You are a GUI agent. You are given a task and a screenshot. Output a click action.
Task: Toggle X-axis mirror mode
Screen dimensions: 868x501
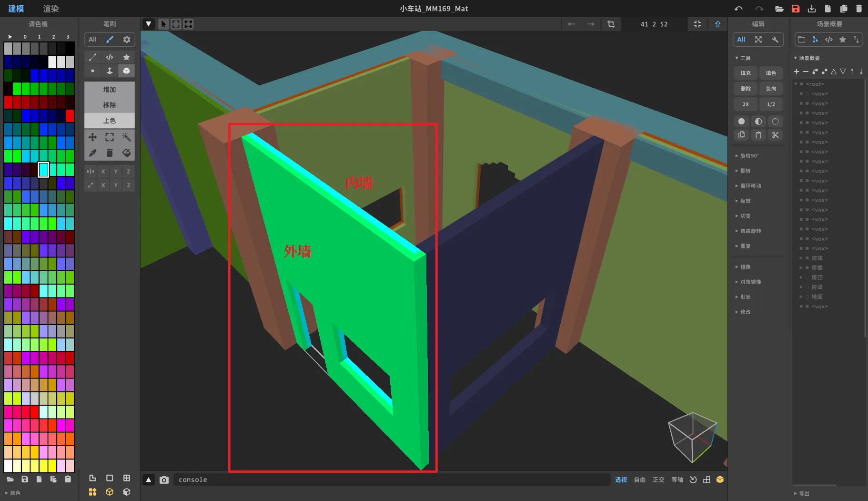(x=103, y=171)
